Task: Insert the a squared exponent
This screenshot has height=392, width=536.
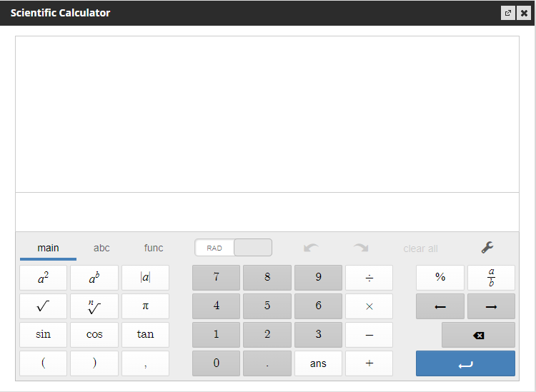Action: point(43,278)
